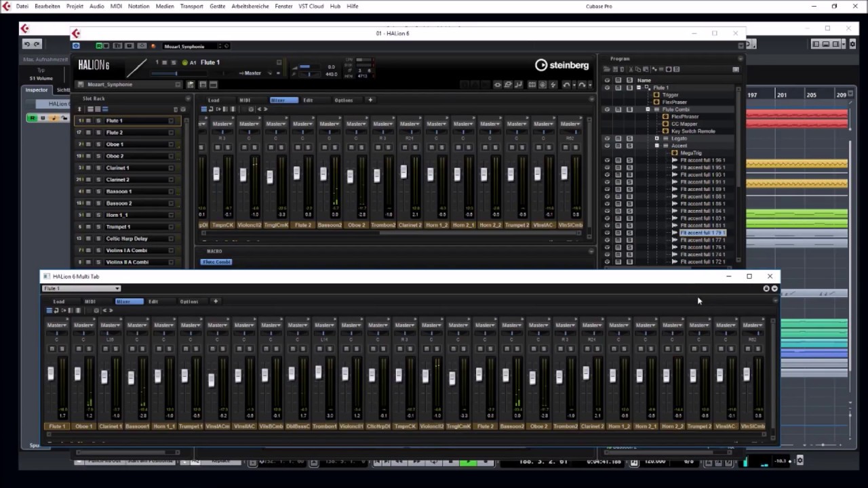Click the load folder icon in Program tree toolbar
This screenshot has height=488, width=868.
pos(607,69)
